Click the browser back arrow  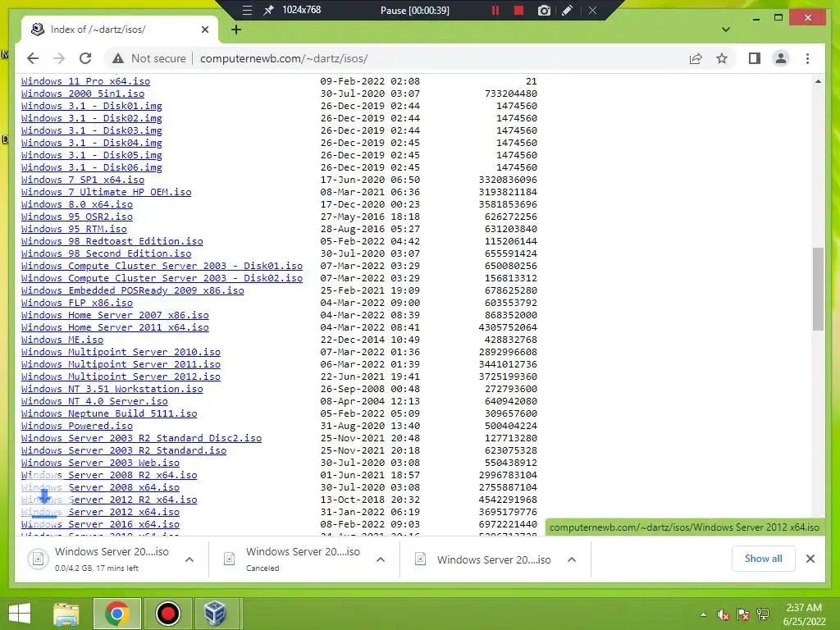[33, 58]
